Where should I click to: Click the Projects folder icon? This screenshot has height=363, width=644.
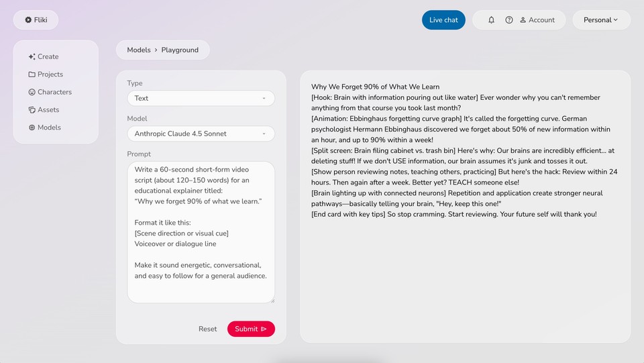coord(32,74)
